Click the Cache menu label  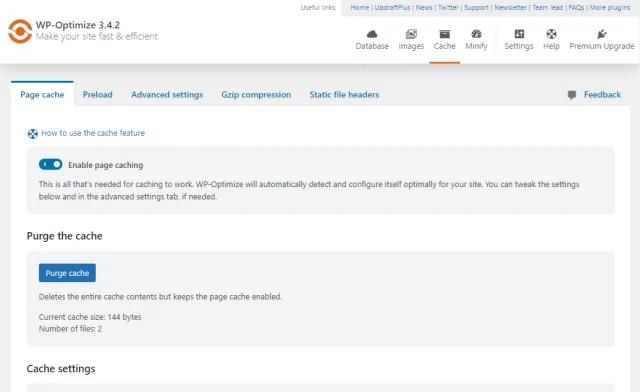click(444, 46)
